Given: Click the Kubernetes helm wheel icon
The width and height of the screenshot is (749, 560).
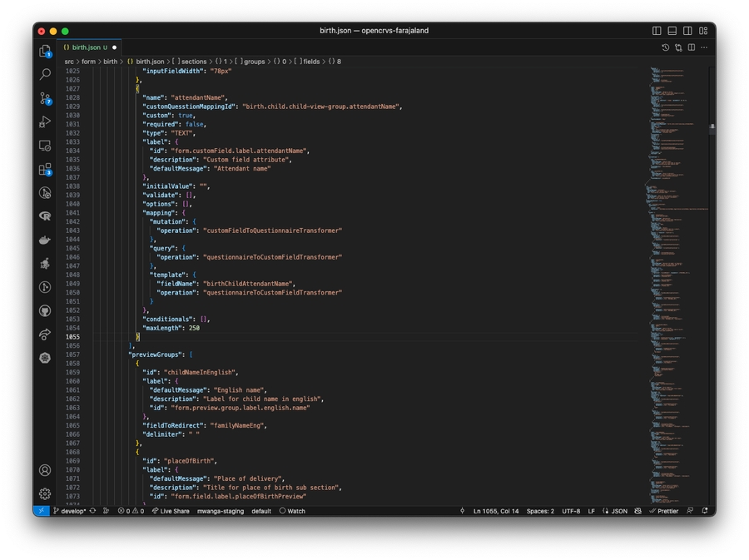Looking at the screenshot, I should coord(45,358).
